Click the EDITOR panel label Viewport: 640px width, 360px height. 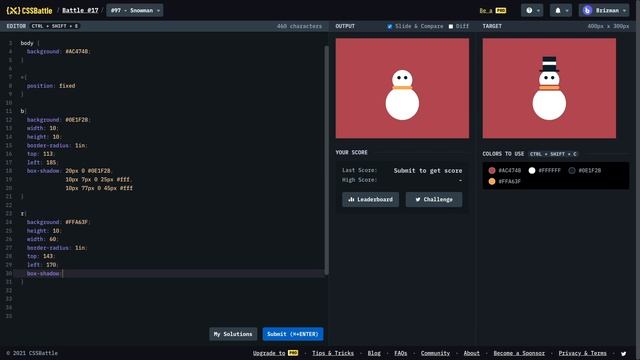point(16,26)
